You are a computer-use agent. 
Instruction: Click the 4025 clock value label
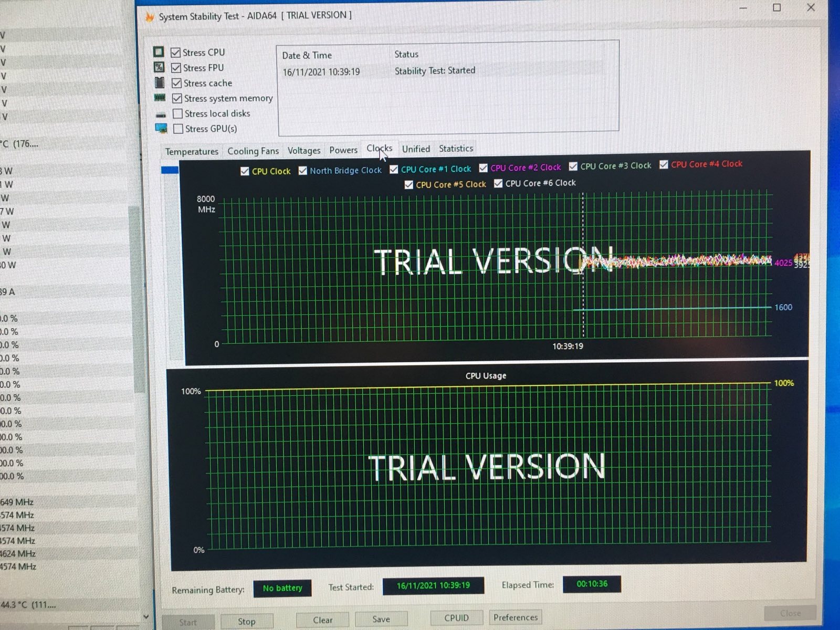tap(783, 262)
